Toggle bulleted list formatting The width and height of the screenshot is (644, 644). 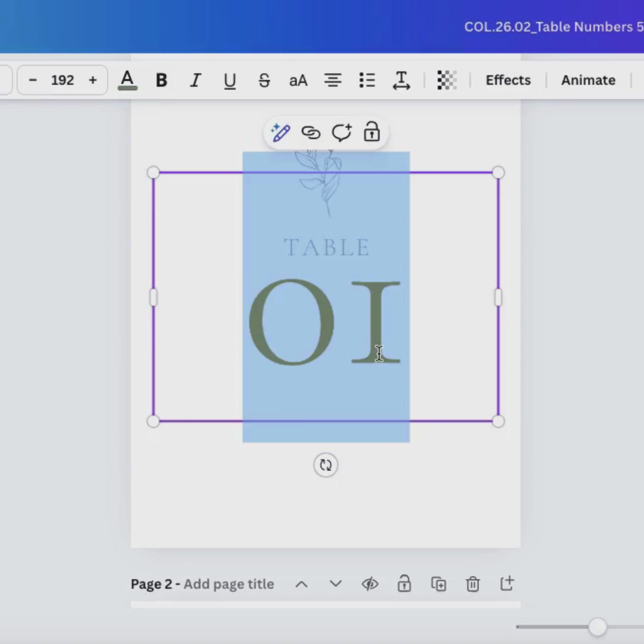click(x=367, y=80)
